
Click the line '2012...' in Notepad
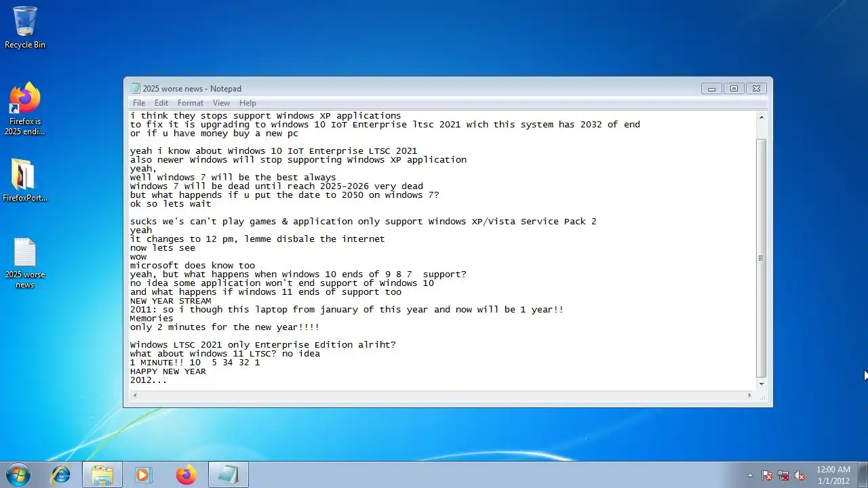coord(149,380)
